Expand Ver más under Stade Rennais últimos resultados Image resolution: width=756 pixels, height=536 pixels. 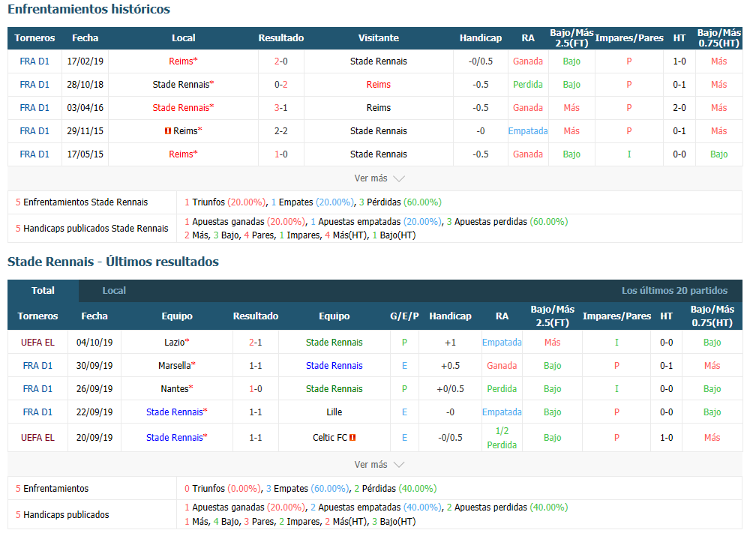tap(379, 465)
